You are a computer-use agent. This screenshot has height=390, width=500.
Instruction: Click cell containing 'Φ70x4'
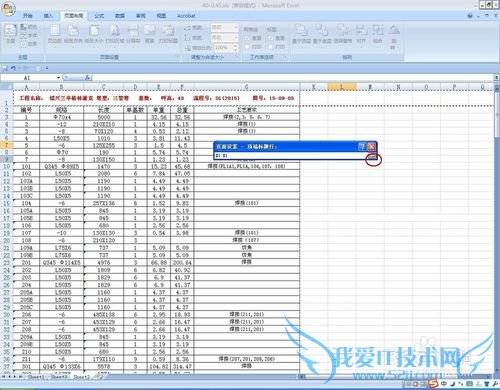62,117
